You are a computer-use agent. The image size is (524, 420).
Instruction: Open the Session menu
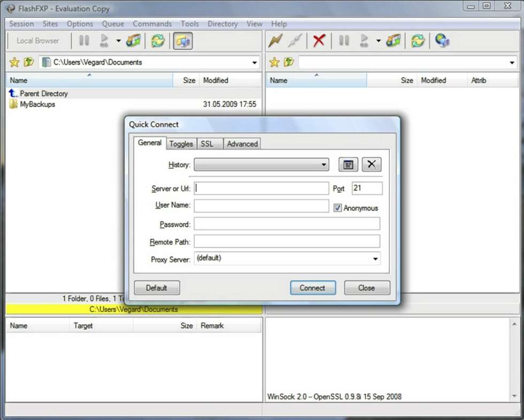21,24
